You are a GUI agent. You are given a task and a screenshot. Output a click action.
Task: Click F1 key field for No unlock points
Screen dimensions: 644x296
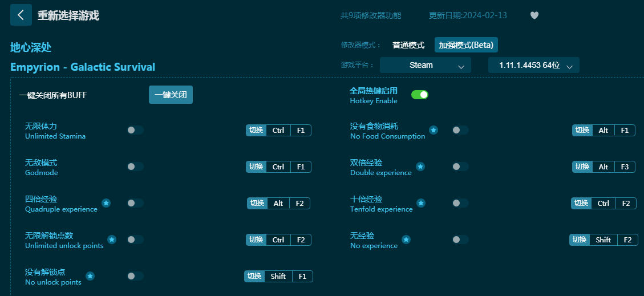[302, 277]
